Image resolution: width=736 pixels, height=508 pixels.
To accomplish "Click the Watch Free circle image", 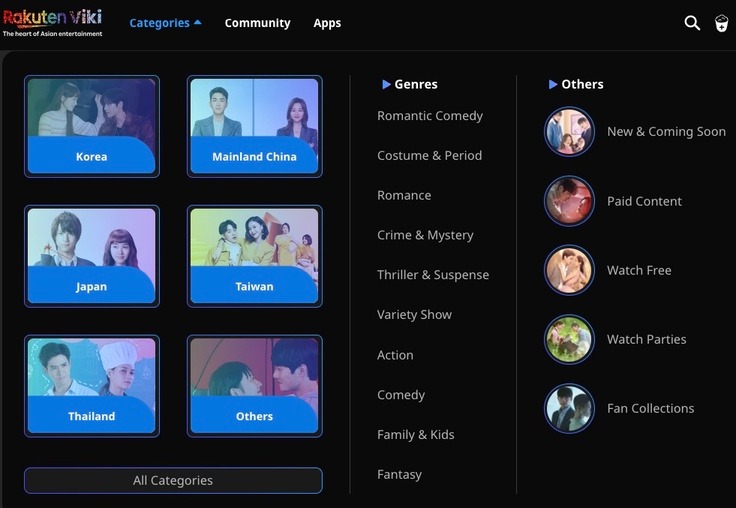I will coord(569,270).
